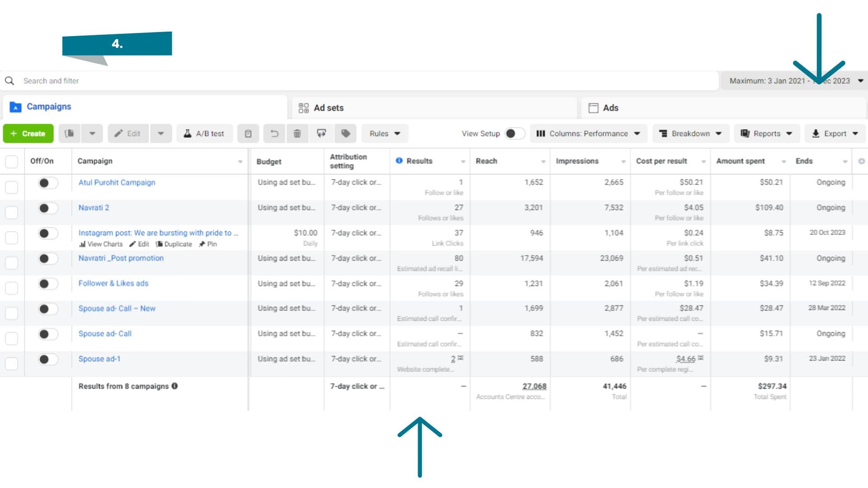Click the clipboard paste icon
Viewport: 868px width, 488px height.
(x=248, y=133)
